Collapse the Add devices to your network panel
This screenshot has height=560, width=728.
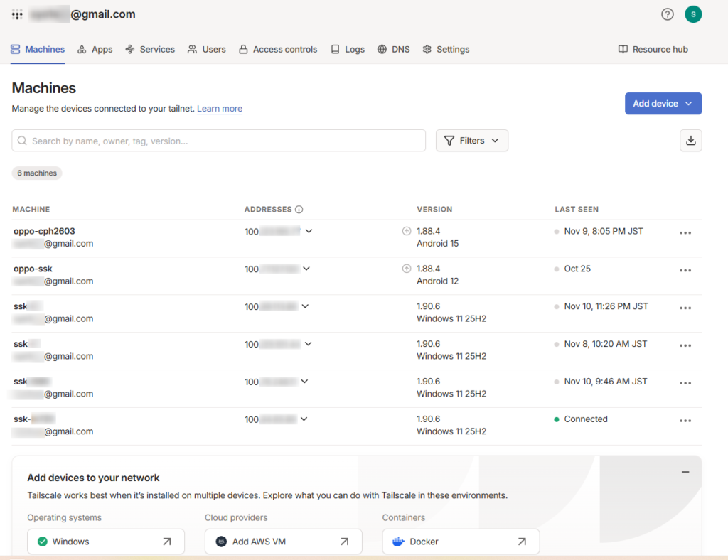[x=685, y=472]
